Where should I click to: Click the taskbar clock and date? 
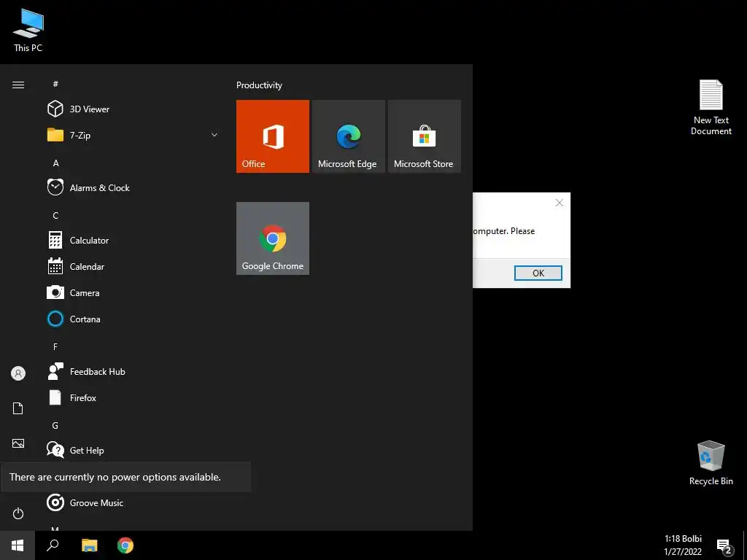(x=683, y=545)
